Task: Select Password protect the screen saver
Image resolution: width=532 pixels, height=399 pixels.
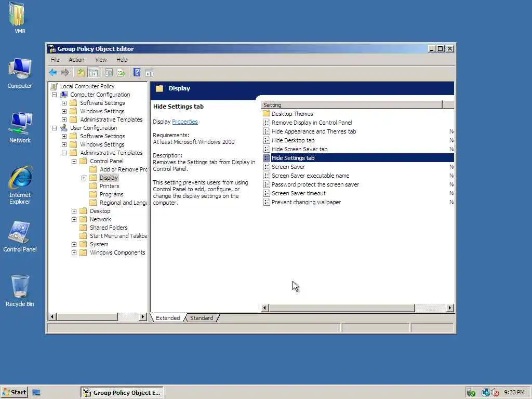Action: (x=315, y=184)
